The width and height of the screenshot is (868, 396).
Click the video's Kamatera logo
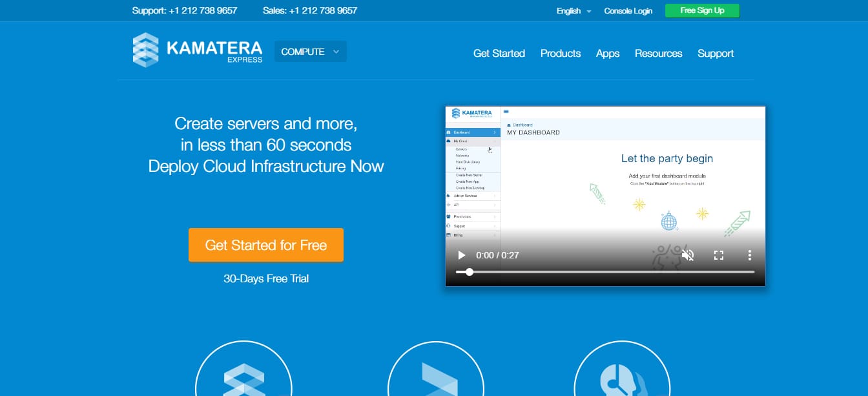472,113
